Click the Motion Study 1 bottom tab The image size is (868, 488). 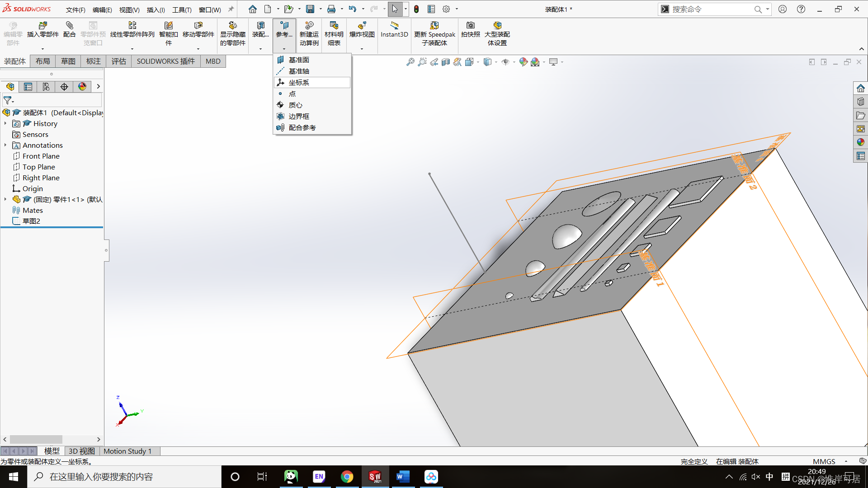point(127,451)
